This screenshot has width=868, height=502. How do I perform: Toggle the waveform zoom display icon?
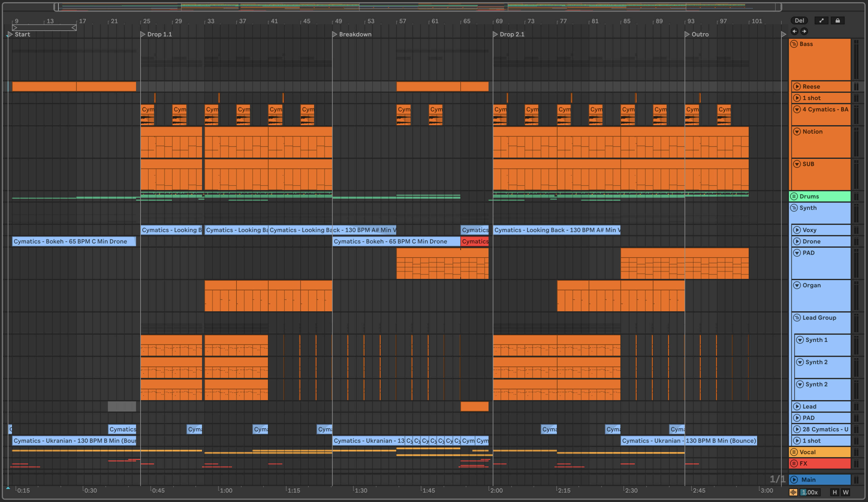793,492
